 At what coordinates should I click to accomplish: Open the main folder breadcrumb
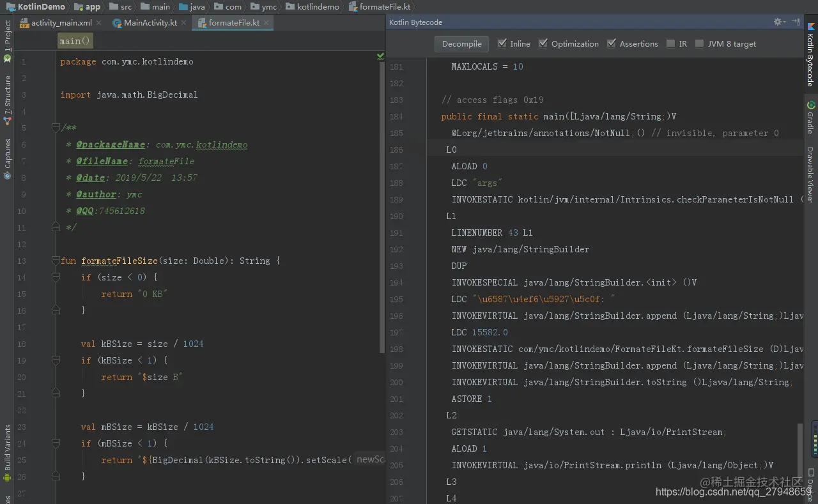(155, 6)
